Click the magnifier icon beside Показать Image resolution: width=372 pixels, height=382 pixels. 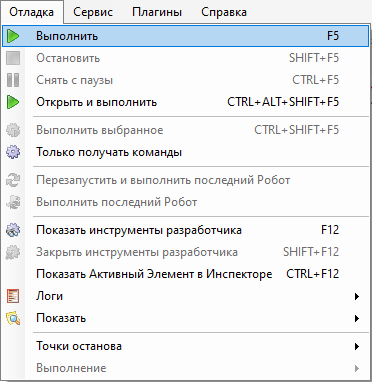13,318
